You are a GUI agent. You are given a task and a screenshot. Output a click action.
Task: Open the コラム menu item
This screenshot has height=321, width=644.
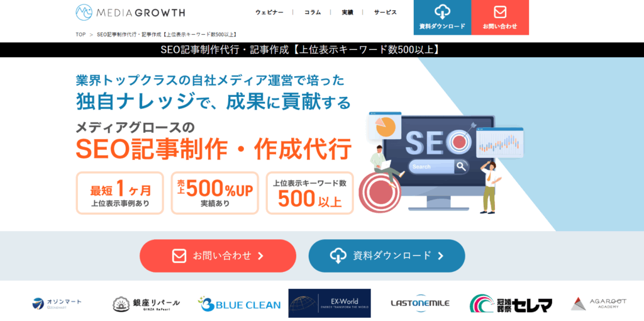click(x=313, y=13)
